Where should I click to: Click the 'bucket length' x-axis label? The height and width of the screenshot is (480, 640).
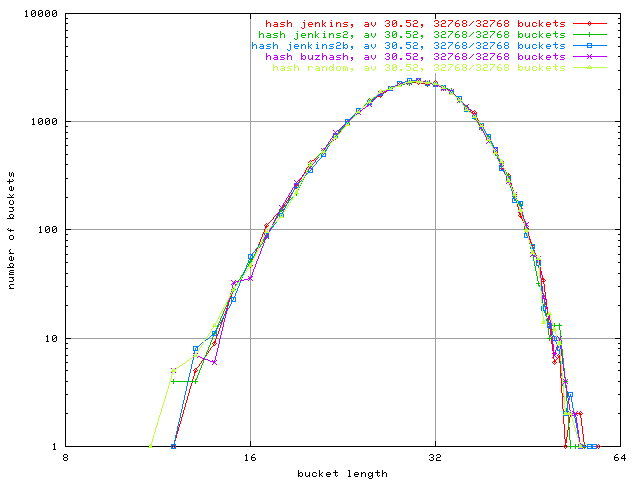pyautogui.click(x=342, y=473)
